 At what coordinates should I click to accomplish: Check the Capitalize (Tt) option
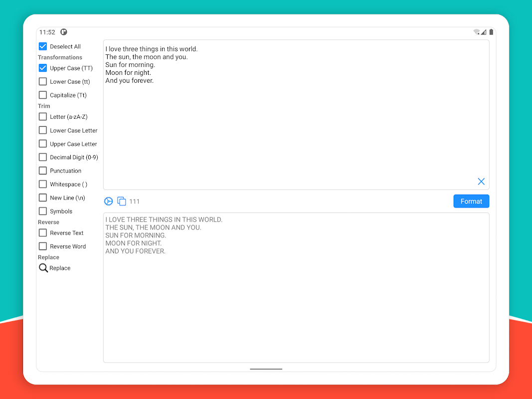click(43, 95)
